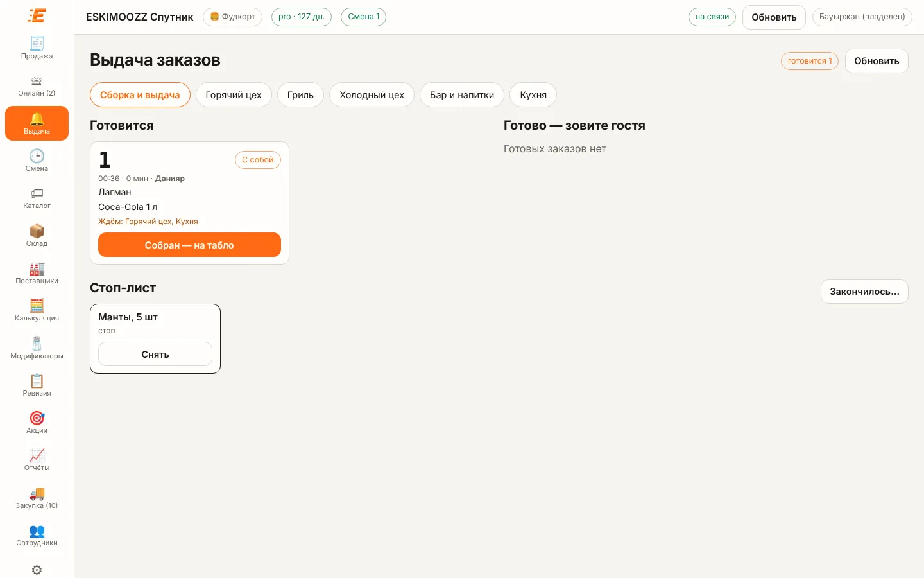Click the Фудкорт badge in header
The image size is (924, 578).
232,17
